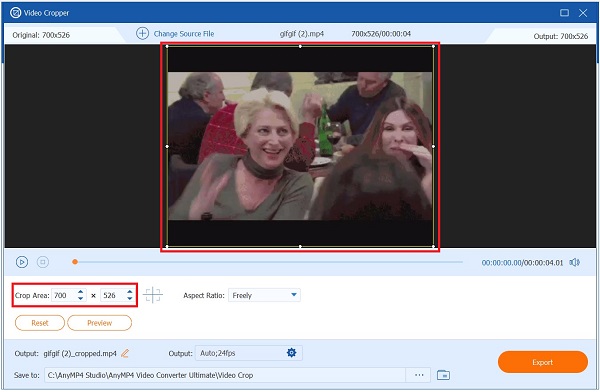Click the top-middle crop handle
Image resolution: width=600 pixels, height=392 pixels.
300,46
